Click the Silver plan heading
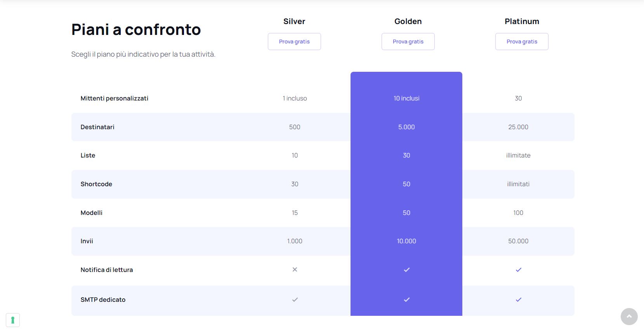 point(294,21)
